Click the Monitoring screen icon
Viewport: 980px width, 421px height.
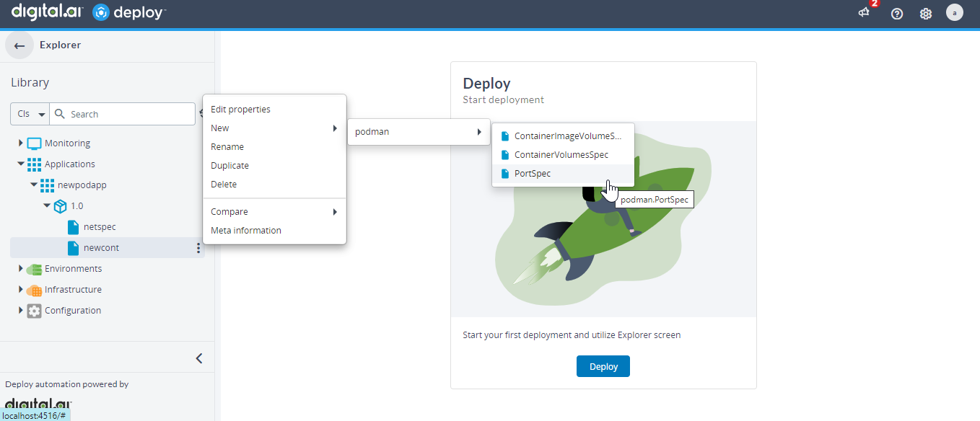coord(34,143)
